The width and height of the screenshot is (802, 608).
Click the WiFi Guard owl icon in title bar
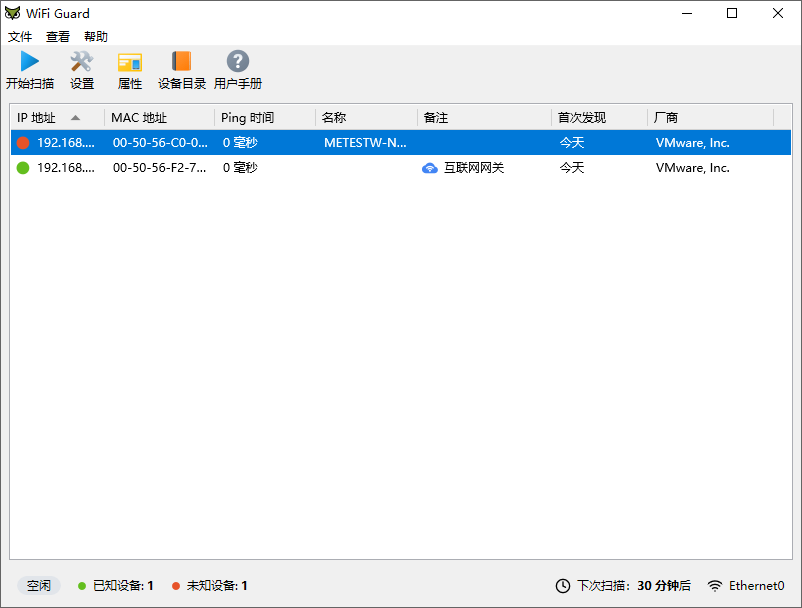(x=12, y=13)
